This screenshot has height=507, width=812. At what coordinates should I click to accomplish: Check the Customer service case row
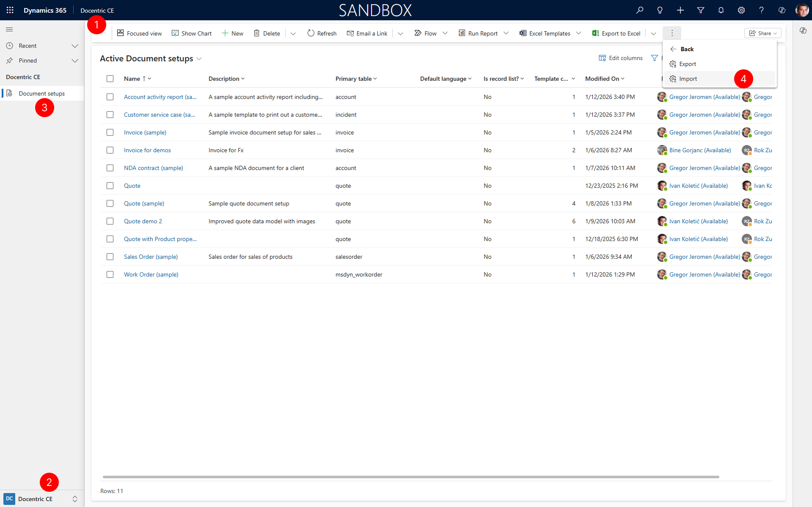pos(110,115)
